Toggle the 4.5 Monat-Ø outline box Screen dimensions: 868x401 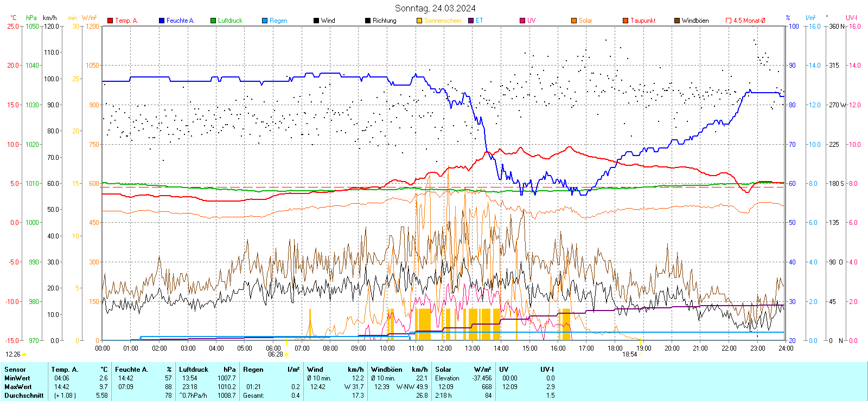click(729, 21)
